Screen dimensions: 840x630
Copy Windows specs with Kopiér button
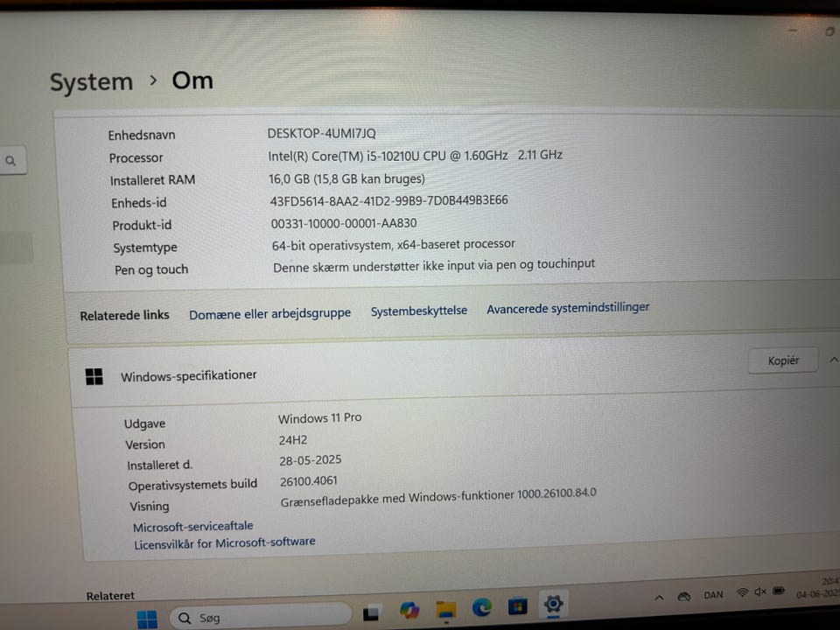(x=783, y=360)
